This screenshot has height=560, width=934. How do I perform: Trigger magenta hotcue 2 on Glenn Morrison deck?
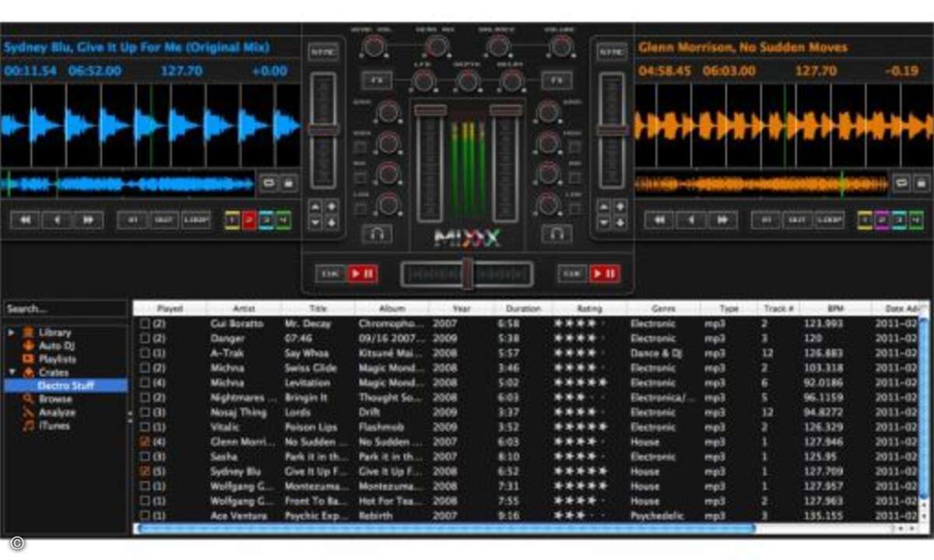click(883, 220)
